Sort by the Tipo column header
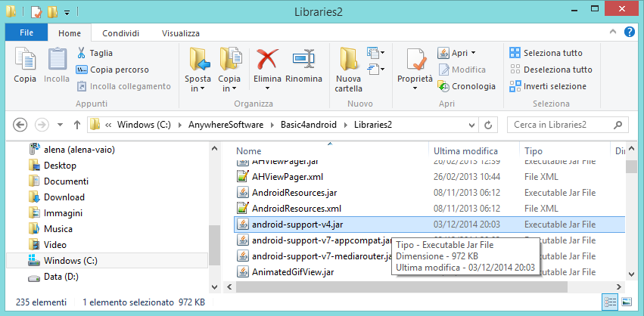Viewport: 644px width, 316px height. (x=533, y=151)
